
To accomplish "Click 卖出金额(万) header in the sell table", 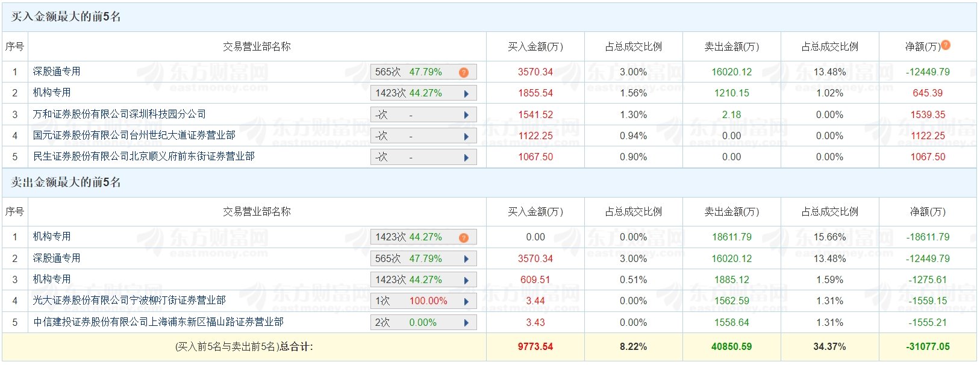I will (x=732, y=211).
